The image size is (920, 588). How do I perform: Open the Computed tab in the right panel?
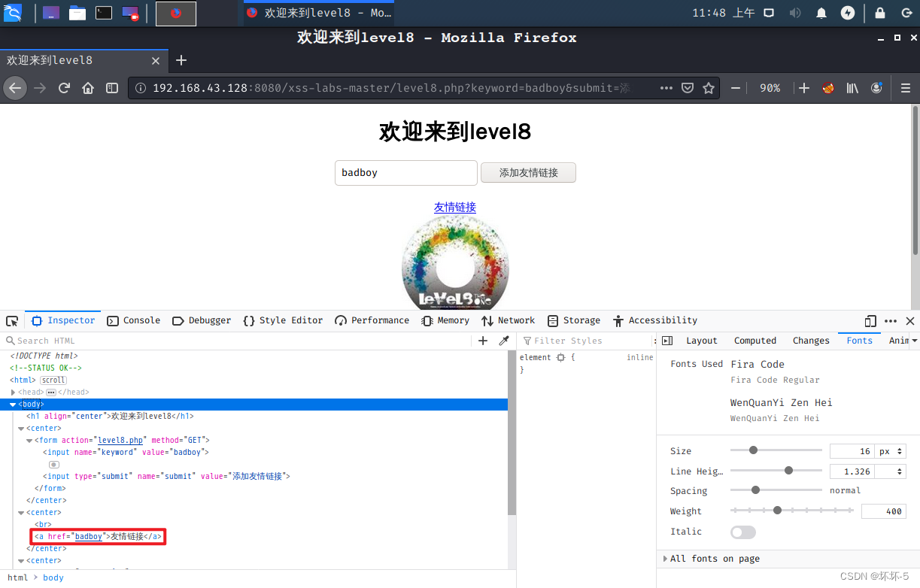click(755, 340)
